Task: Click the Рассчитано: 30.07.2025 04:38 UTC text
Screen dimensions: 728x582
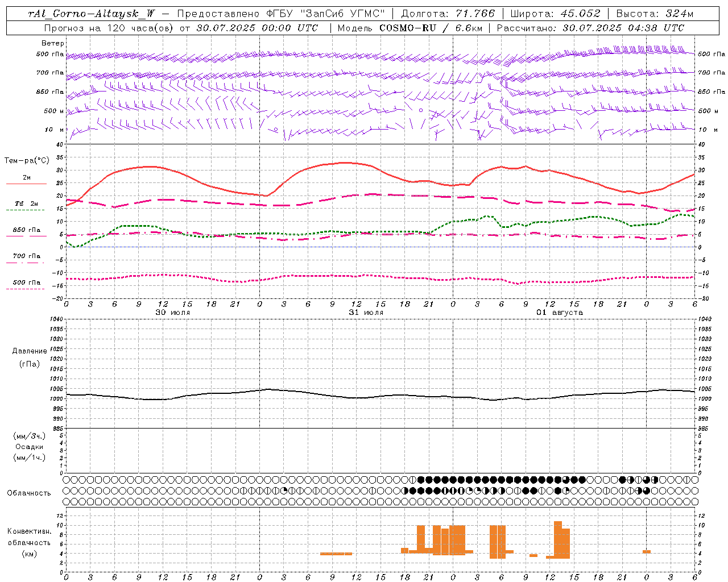Action: (590, 28)
